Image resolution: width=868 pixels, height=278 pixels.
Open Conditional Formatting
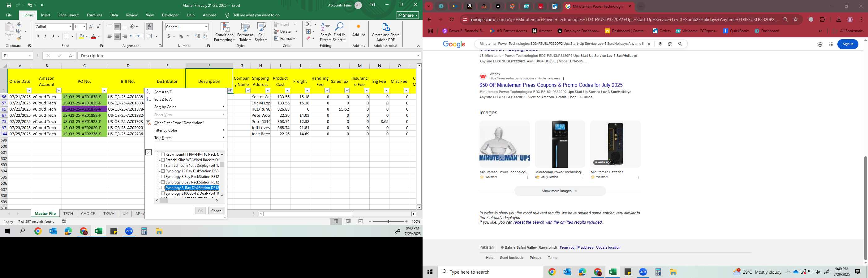(x=225, y=32)
